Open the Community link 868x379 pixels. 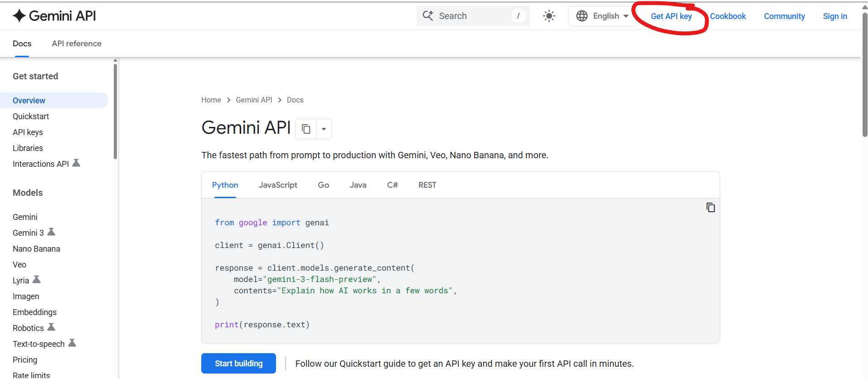pyautogui.click(x=785, y=16)
